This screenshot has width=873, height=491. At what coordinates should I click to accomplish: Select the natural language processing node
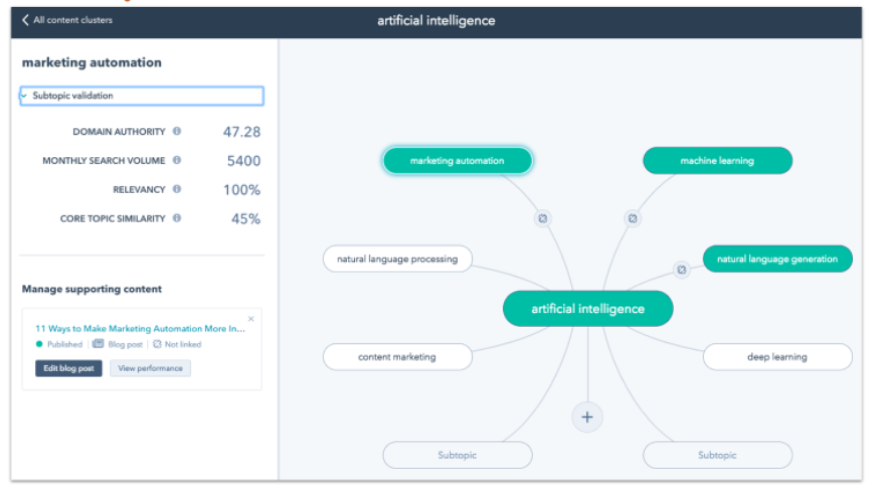398,259
